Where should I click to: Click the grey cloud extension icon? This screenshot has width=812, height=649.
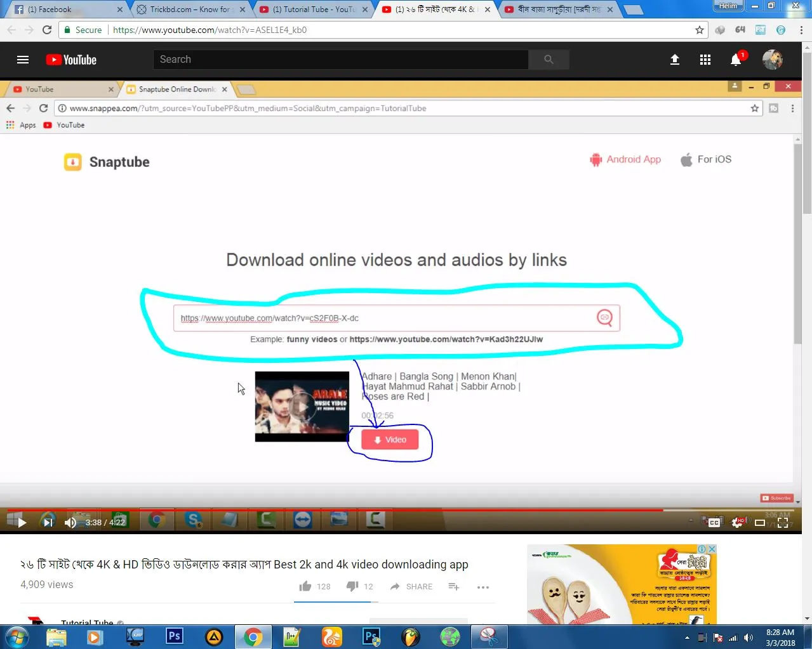tap(720, 30)
